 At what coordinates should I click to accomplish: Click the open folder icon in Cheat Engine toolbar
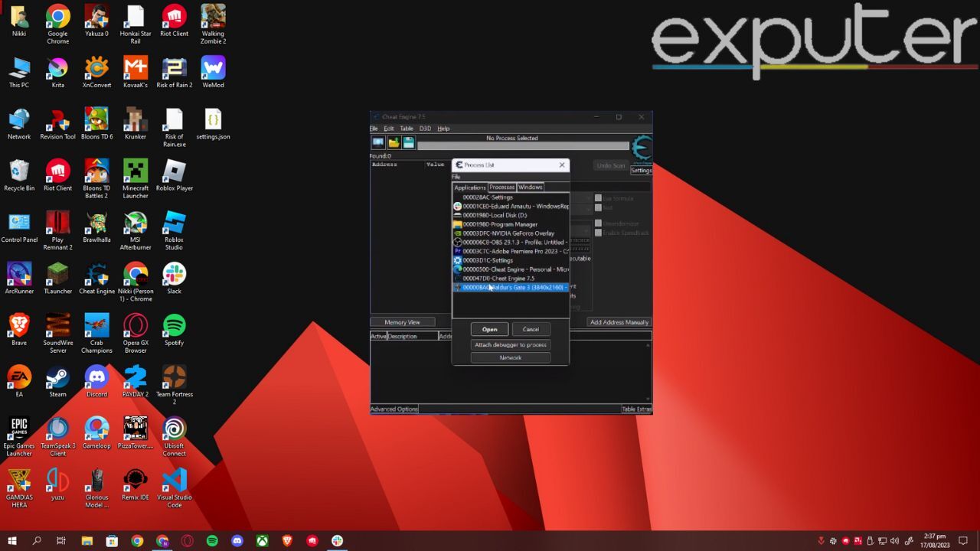tap(394, 142)
